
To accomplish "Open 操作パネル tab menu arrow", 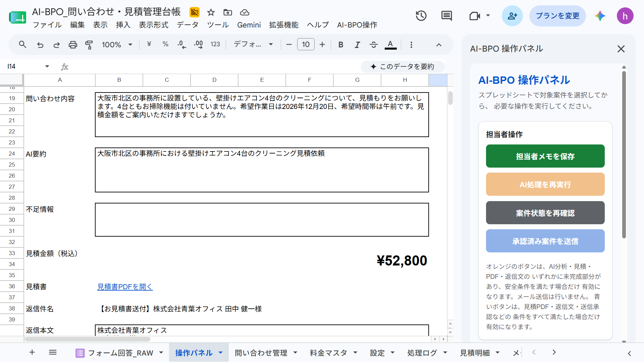I will [x=221, y=352].
